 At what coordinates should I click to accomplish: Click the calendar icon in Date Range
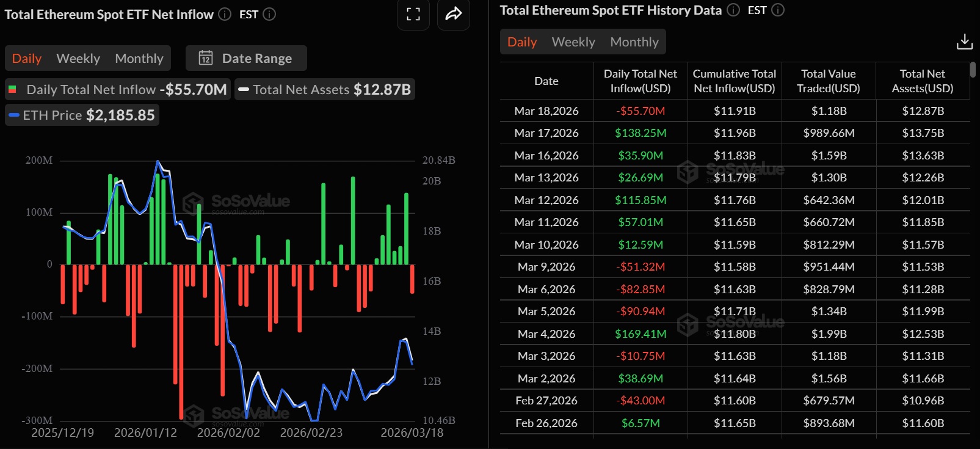pos(206,58)
